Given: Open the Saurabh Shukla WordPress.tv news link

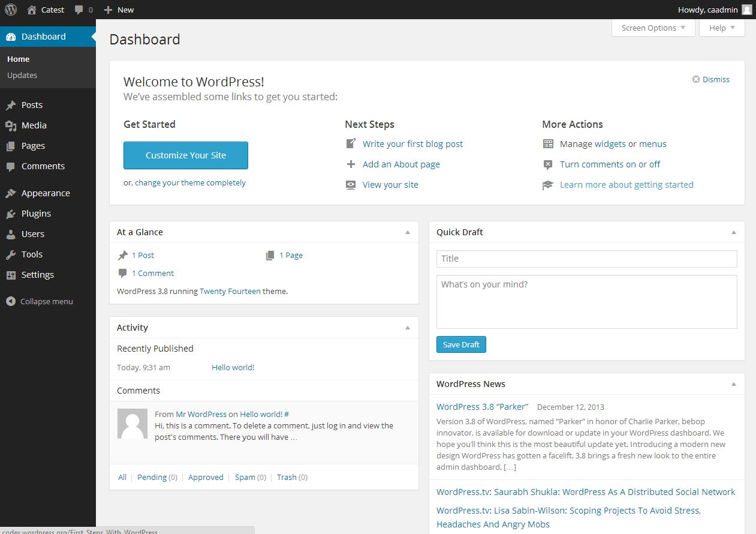Looking at the screenshot, I should [x=586, y=492].
